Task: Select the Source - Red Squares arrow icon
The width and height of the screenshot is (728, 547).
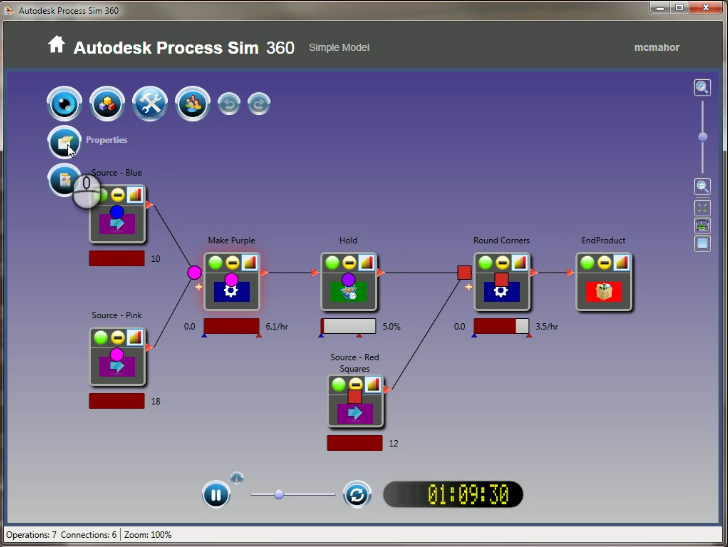Action: tap(355, 413)
